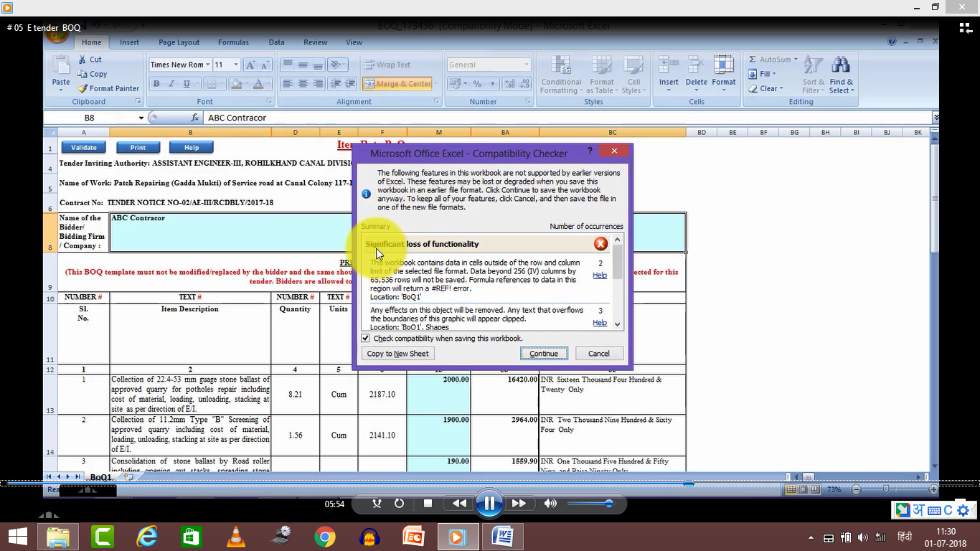
Task: Switch to the Review tab
Action: [x=316, y=42]
